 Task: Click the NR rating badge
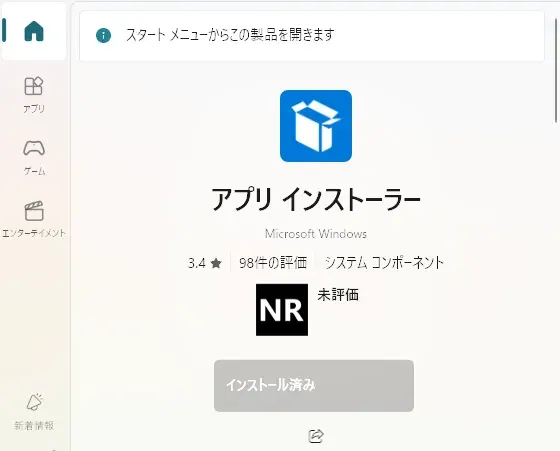pos(282,310)
